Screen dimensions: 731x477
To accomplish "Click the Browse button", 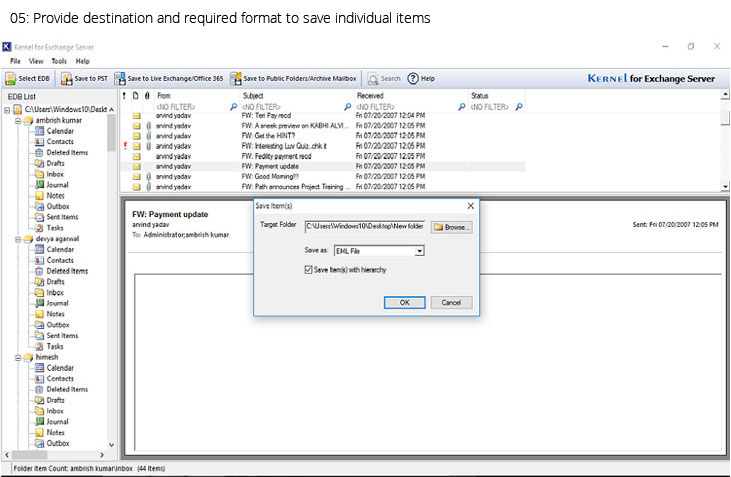I will pyautogui.click(x=451, y=227).
